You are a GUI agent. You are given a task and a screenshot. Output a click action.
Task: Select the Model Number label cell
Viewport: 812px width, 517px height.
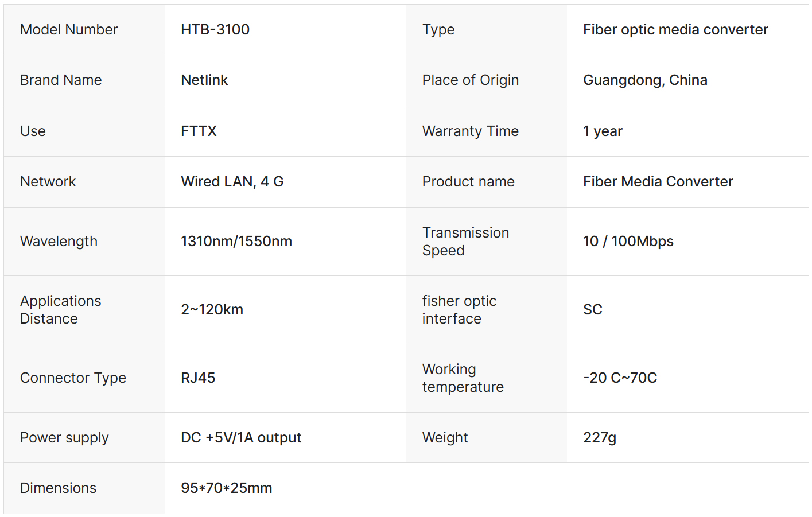pyautogui.click(x=69, y=30)
